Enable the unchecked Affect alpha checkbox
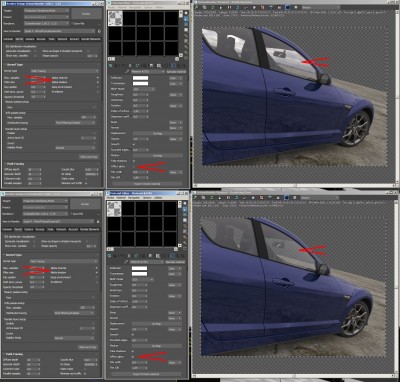This screenshot has width=400, height=382. [134, 166]
